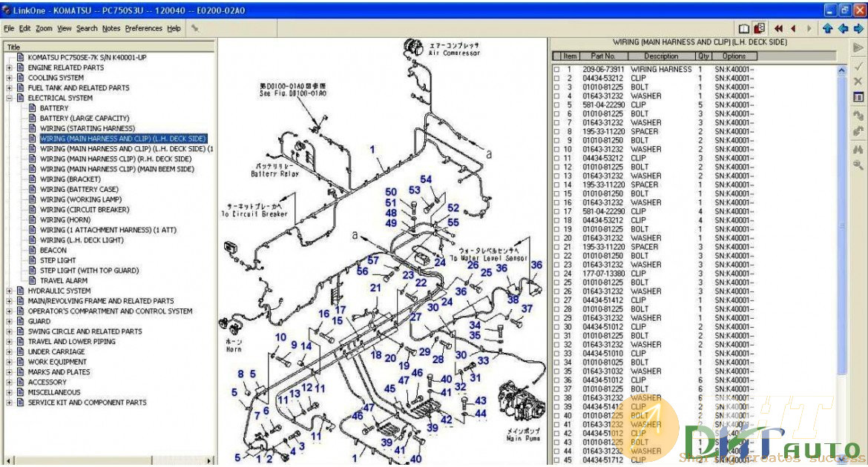Click the table layout icon in right sidebar
This screenshot has height=467, width=868.
point(858,98)
